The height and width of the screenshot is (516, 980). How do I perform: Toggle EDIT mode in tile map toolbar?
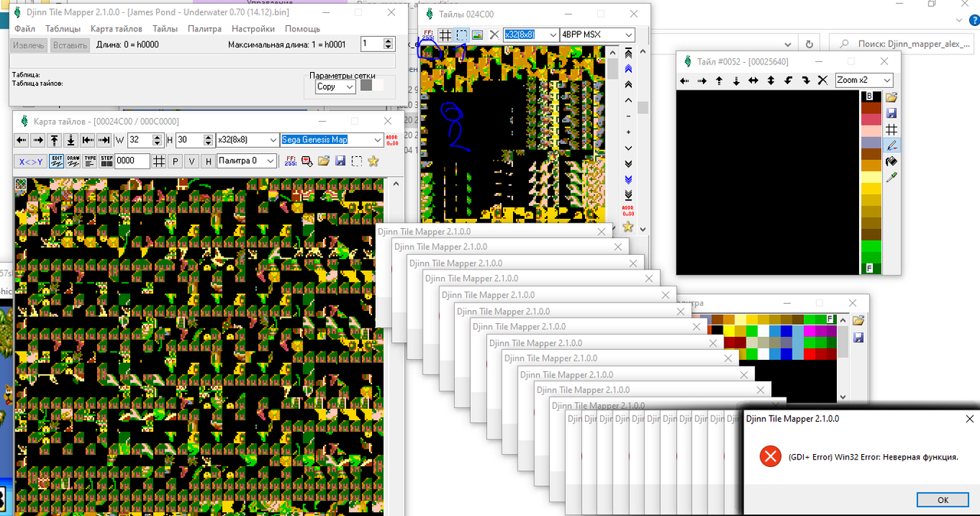pos(57,161)
